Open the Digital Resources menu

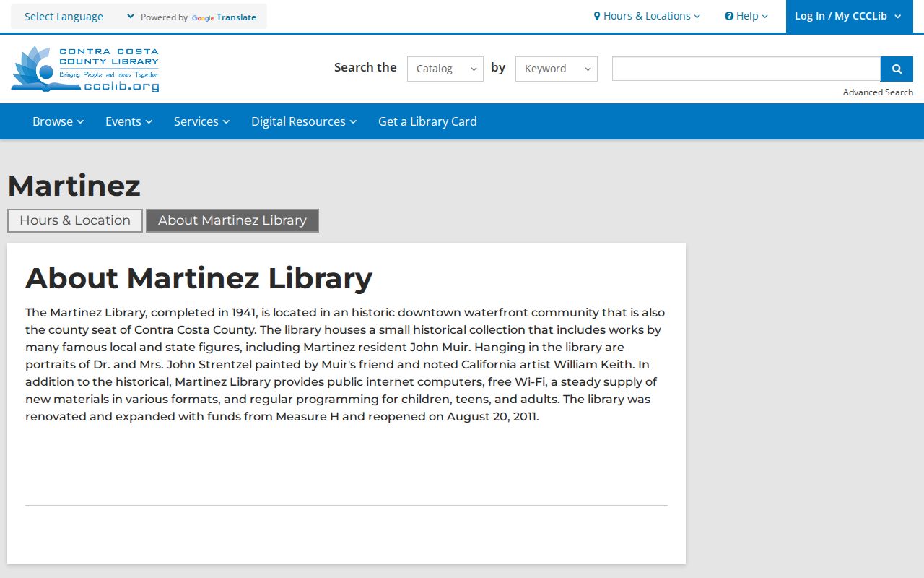pyautogui.click(x=304, y=121)
